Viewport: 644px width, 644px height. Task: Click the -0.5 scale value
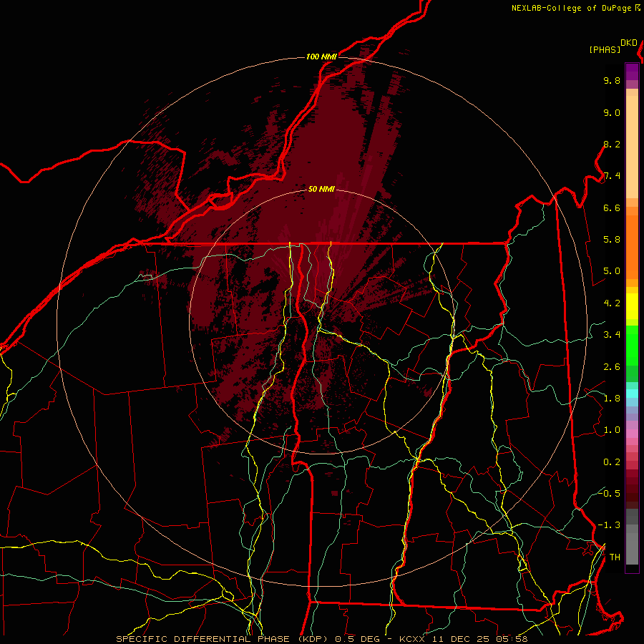tap(609, 493)
